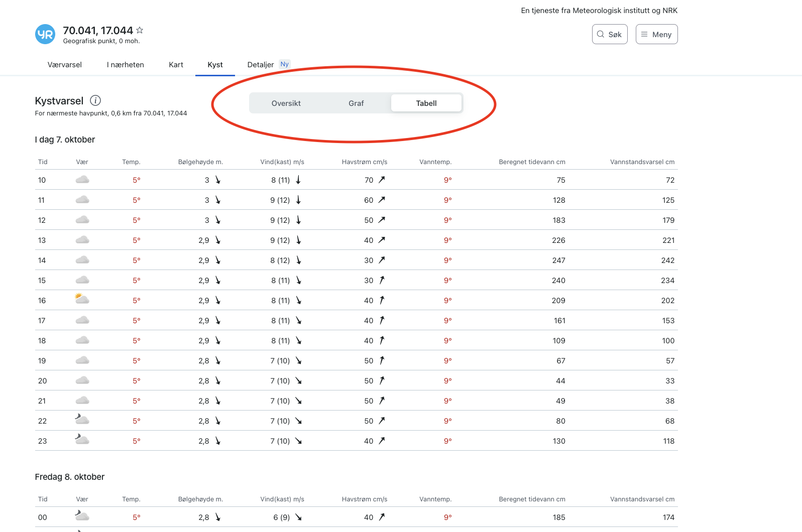Open Kystvarsel info icon
The image size is (802, 532).
coord(95,100)
